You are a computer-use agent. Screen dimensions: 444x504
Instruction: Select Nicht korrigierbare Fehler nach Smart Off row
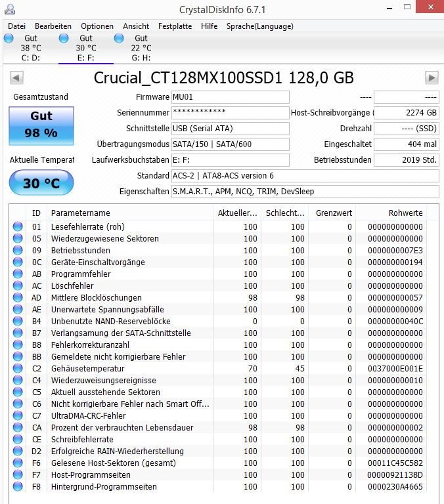218,404
